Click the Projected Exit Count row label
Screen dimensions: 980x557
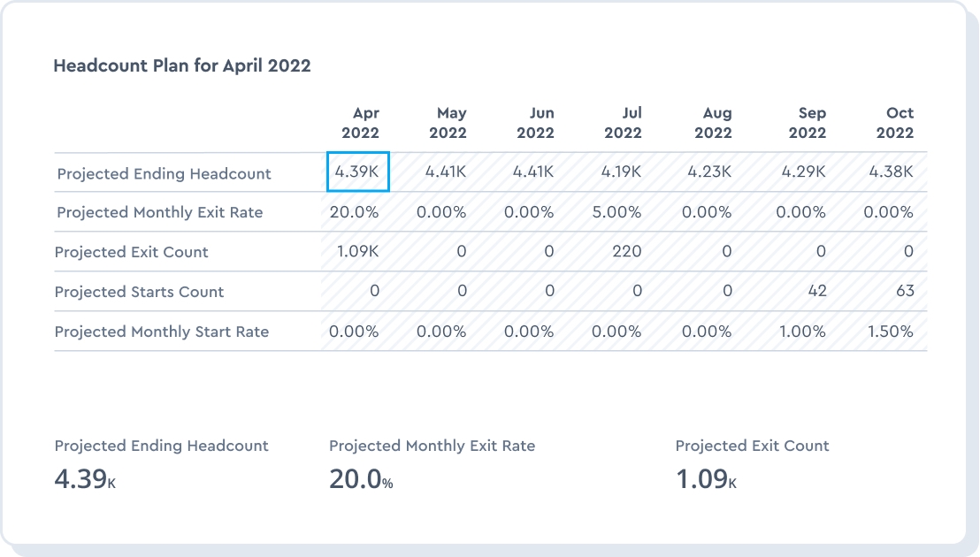click(132, 252)
